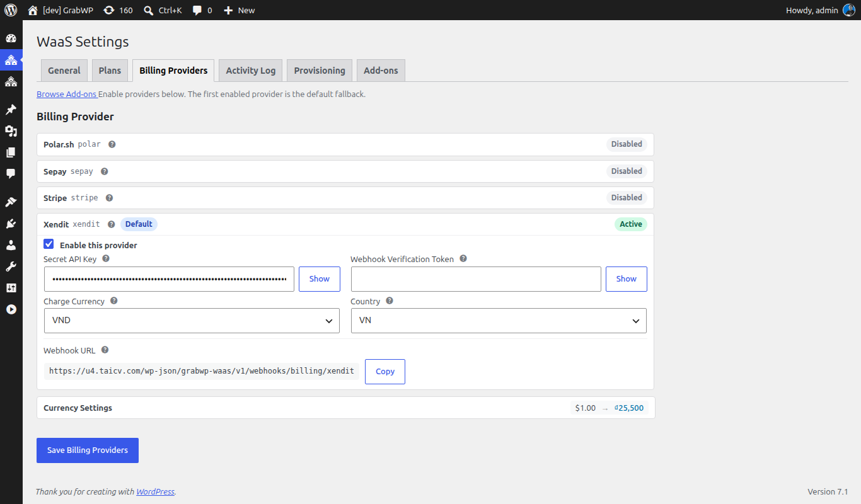Expand the Sepay provider row
Viewport: 861px width, 504px height.
345,171
